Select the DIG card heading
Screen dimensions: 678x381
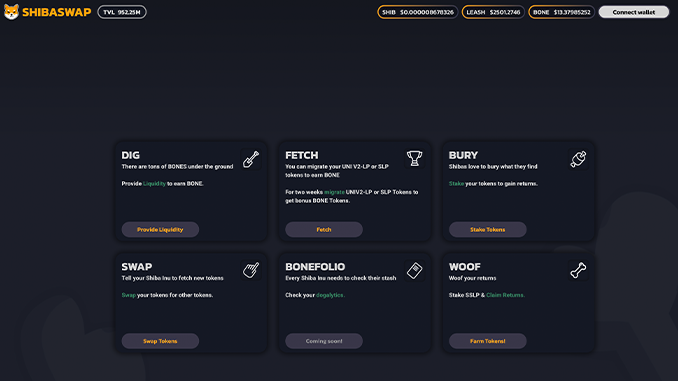coord(131,155)
